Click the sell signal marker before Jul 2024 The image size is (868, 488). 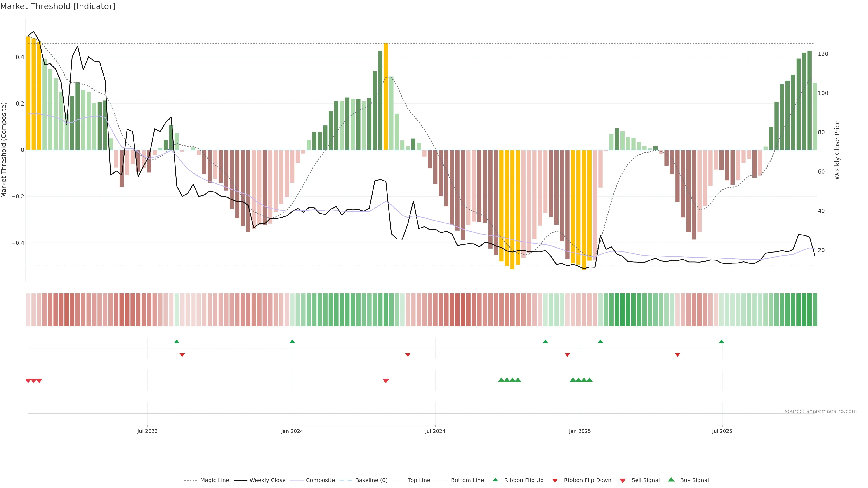click(386, 381)
